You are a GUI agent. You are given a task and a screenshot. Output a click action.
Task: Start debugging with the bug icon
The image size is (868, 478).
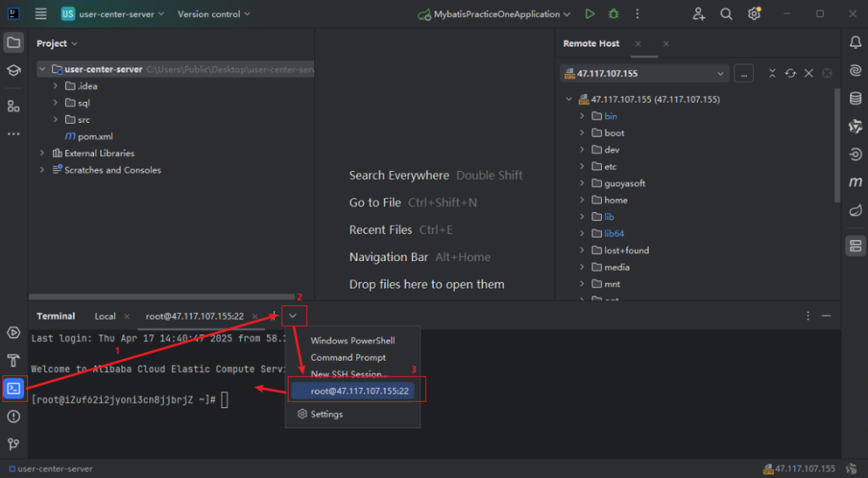[613, 14]
